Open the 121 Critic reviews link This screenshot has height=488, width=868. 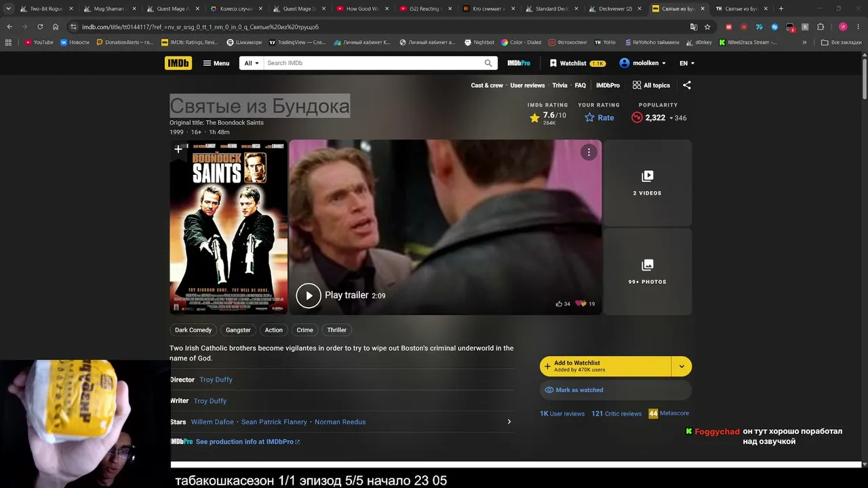point(616,413)
